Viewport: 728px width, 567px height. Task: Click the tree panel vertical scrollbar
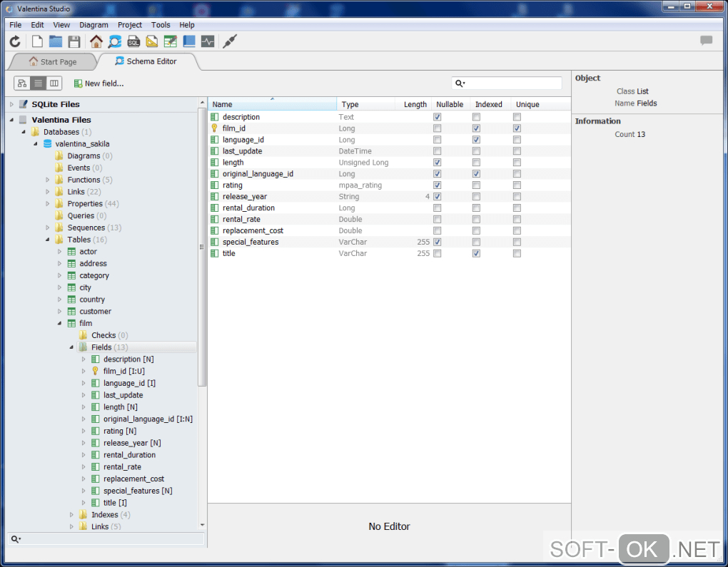(202, 246)
